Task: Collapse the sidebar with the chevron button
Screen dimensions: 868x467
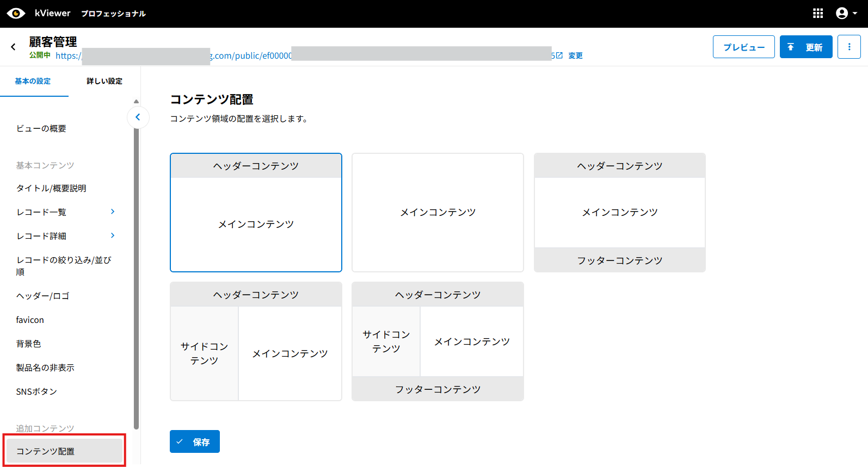Action: 138,117
